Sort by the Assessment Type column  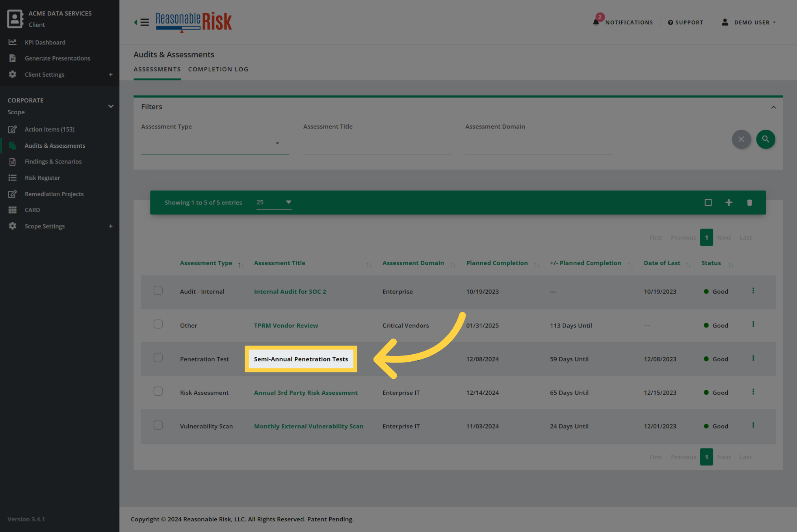tap(206, 263)
